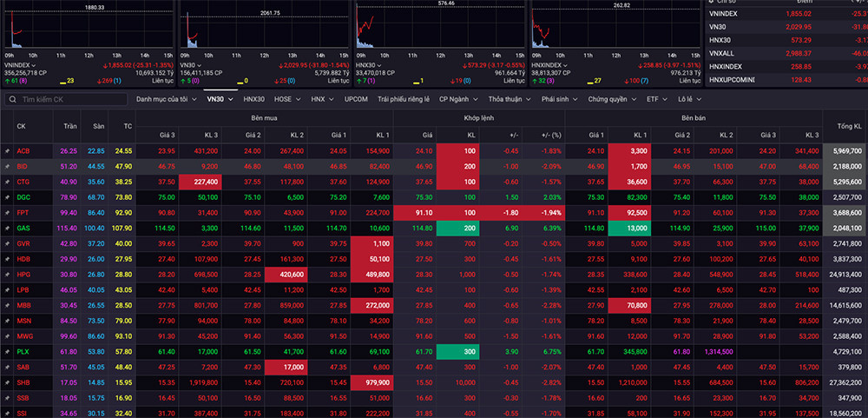Sort by the Tổng KL column header

coord(845,126)
